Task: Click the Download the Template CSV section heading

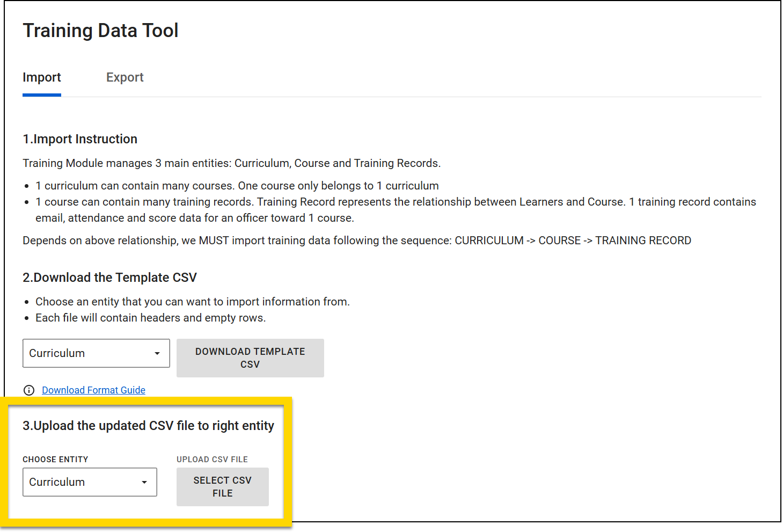Action: [x=109, y=278]
